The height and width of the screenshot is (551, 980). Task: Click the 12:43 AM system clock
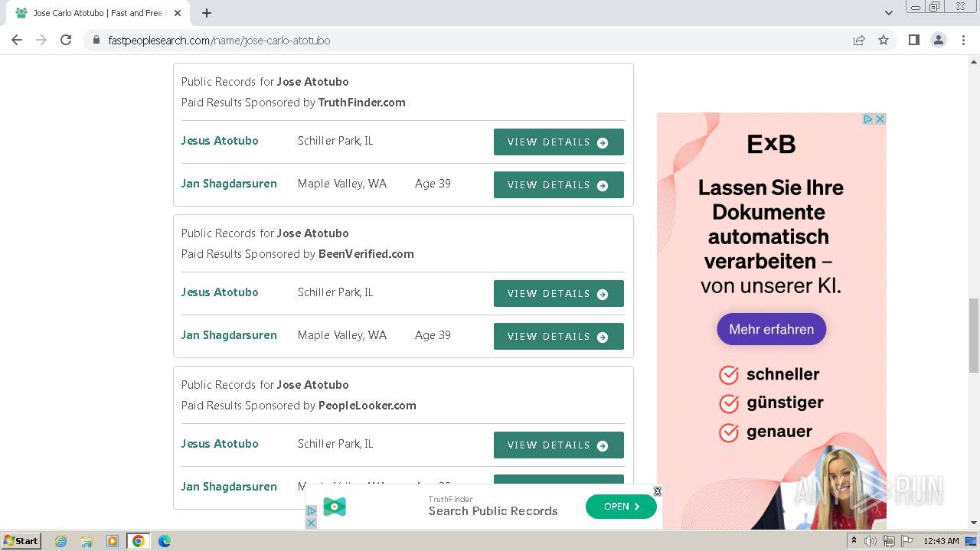(x=941, y=541)
